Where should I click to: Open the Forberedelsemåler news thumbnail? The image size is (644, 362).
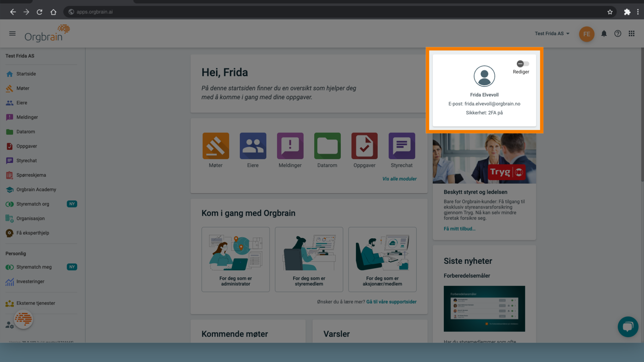(484, 309)
